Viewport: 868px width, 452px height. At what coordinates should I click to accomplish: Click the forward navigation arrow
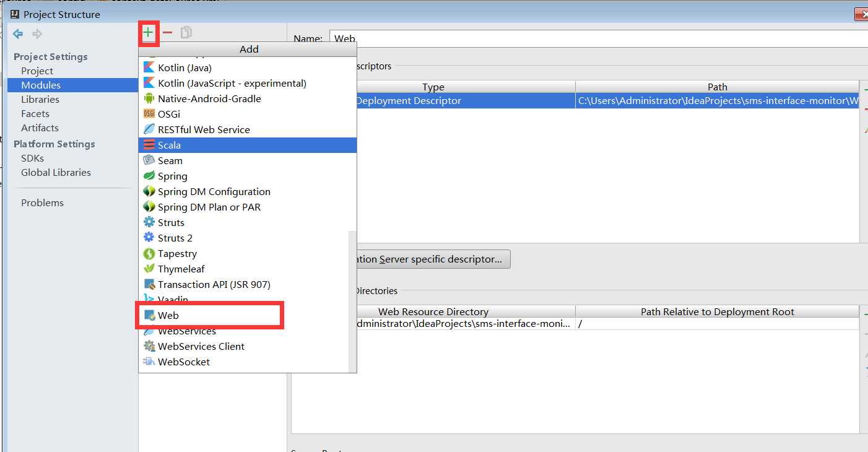(37, 33)
